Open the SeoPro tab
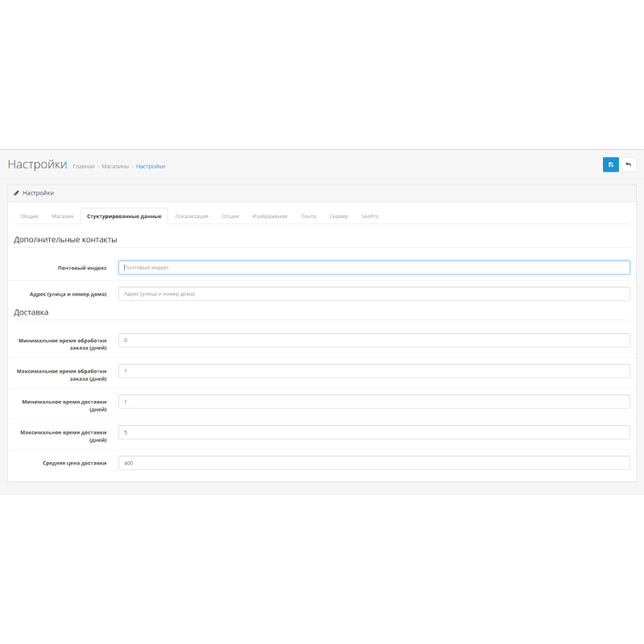 (x=369, y=216)
